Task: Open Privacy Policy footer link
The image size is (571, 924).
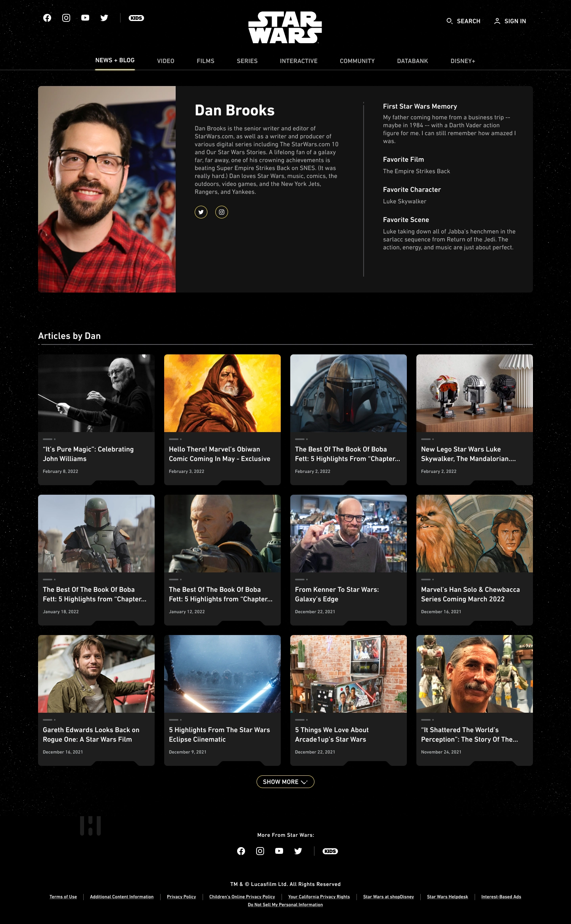Action: [181, 897]
